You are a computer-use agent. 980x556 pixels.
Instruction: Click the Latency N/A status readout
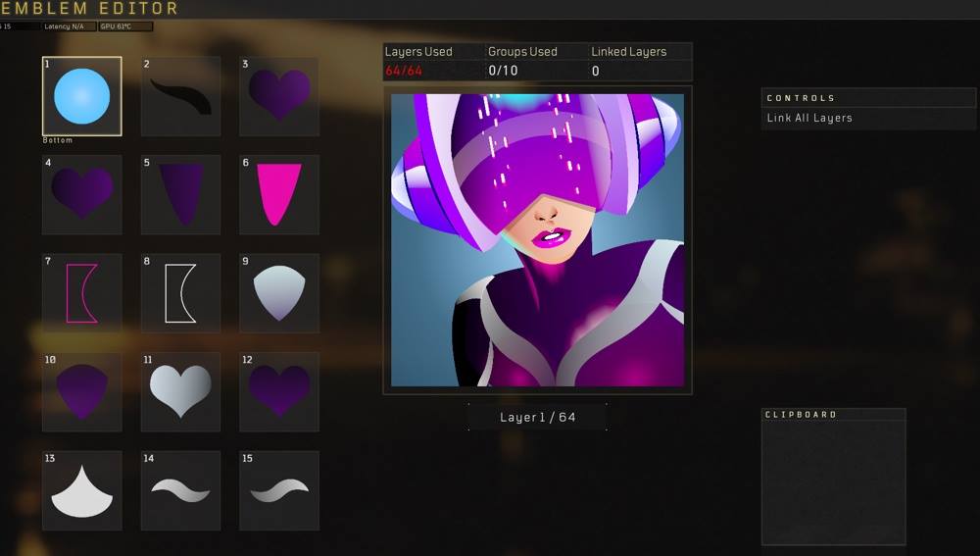point(70,26)
